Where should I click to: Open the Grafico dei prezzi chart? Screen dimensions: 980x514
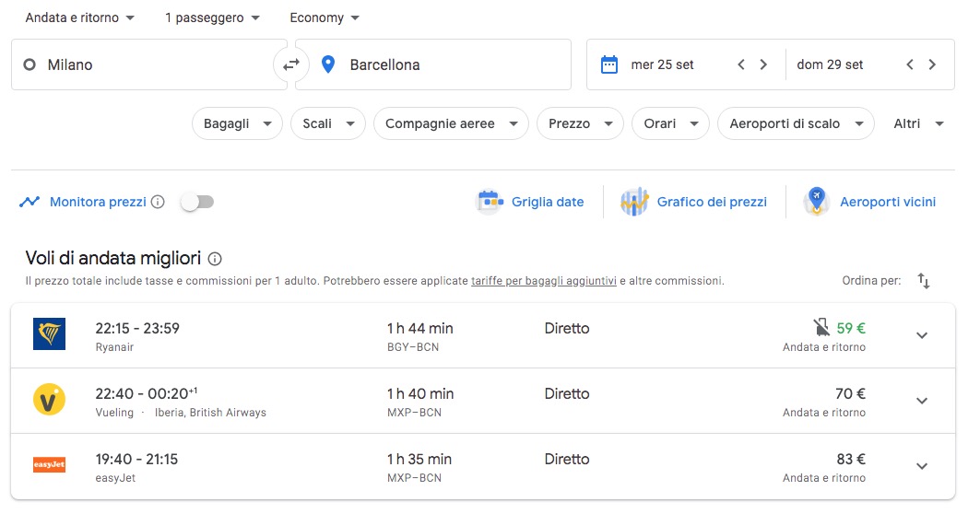(x=694, y=202)
